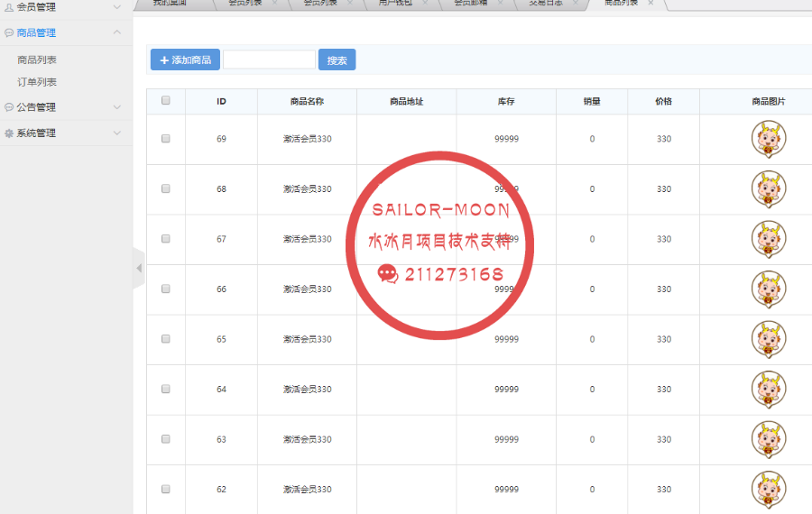Expand the 系统管理 chevron
This screenshot has width=812, height=514.
click(117, 133)
